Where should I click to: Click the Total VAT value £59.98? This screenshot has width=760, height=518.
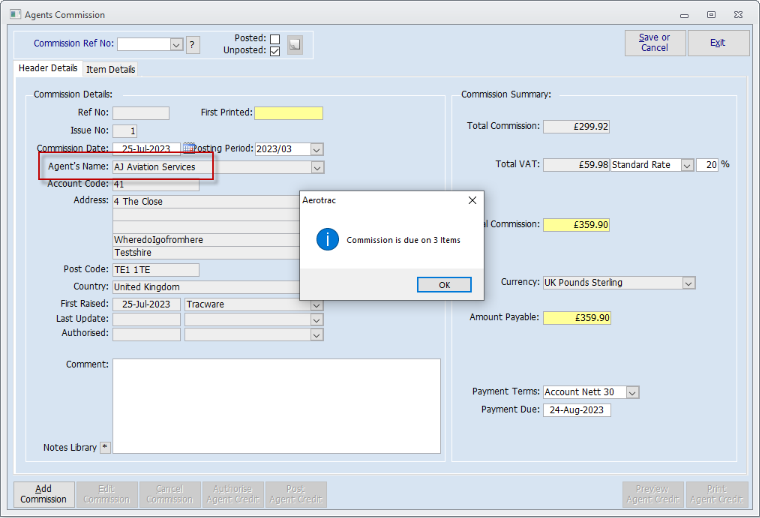[576, 165]
